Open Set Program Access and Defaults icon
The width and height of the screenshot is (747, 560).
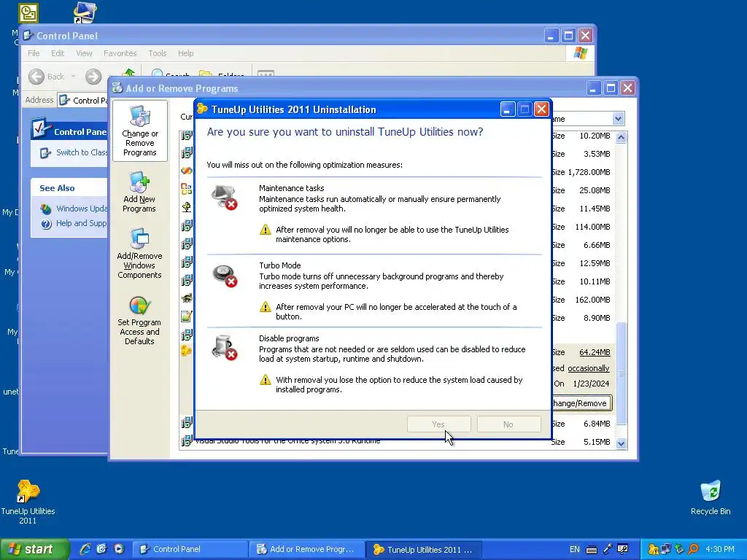point(139,320)
